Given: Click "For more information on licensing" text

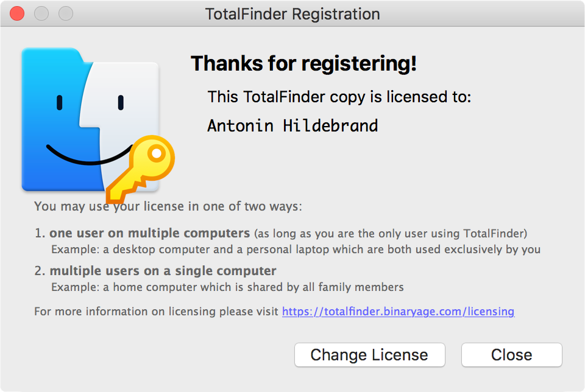Looking at the screenshot, I should coord(157,312).
